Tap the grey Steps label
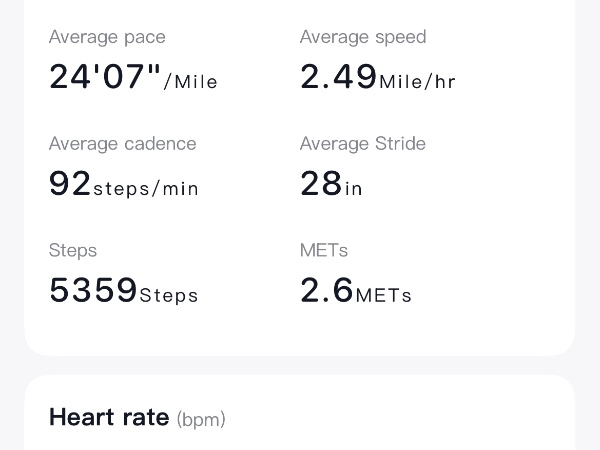This screenshot has height=450, width=600. pos(73,250)
